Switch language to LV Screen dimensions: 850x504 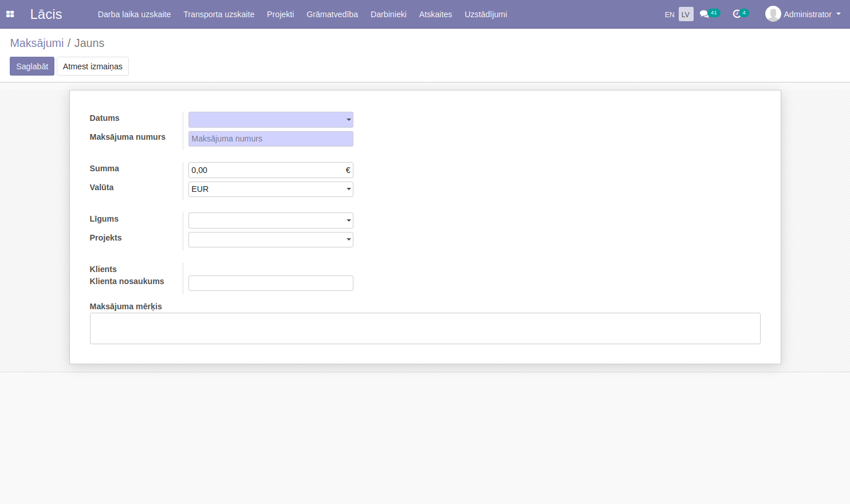tap(686, 14)
